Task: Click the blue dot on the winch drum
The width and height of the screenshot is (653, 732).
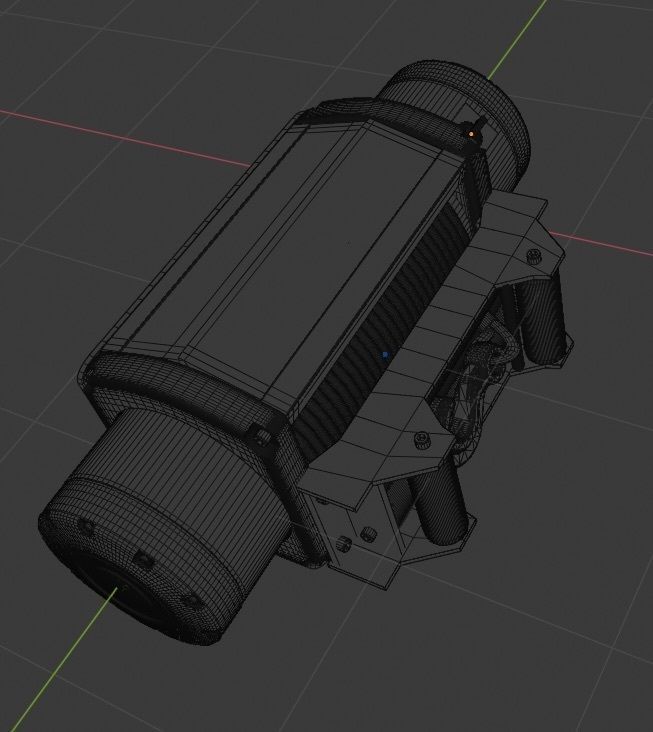Action: 385,355
